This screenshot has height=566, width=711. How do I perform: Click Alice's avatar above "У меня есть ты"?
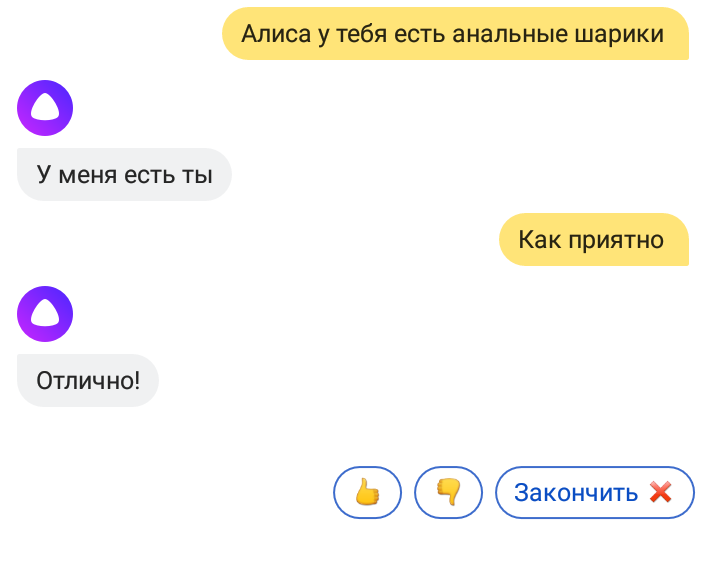click(45, 108)
